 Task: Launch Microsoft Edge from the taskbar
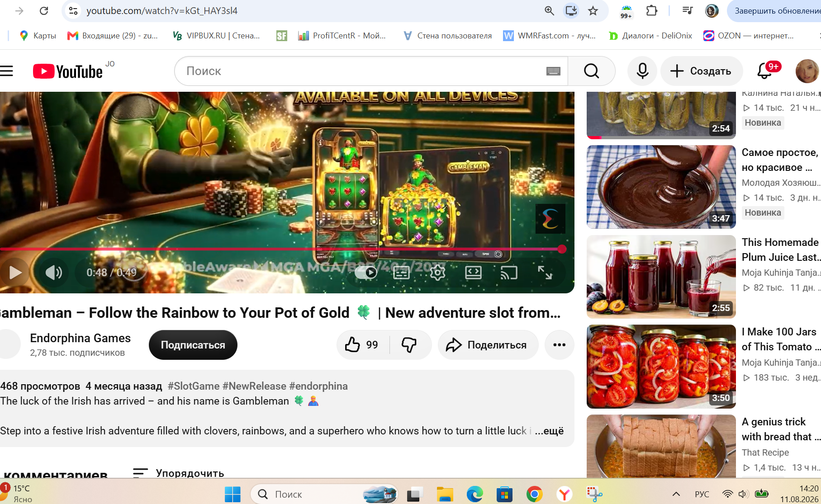[475, 494]
